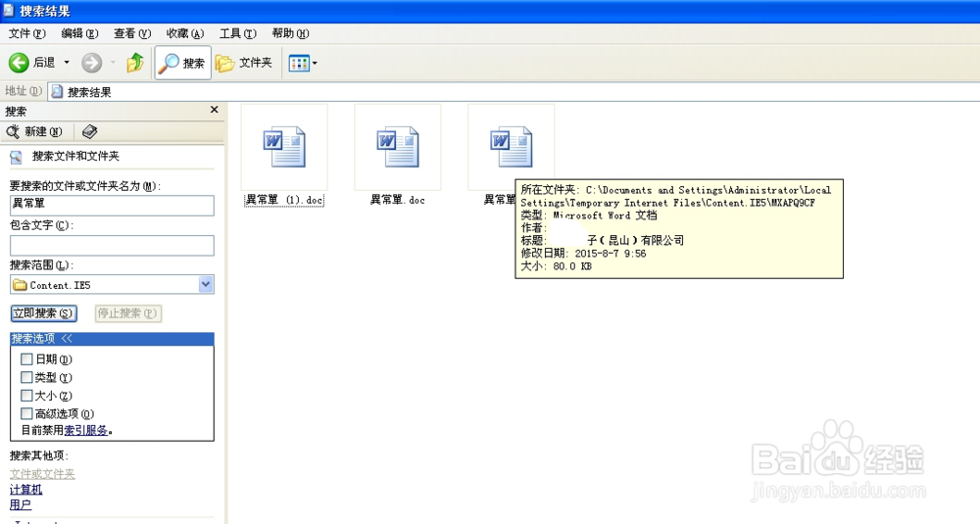Collapse the 搜索选项 << header
This screenshot has height=524, width=980.
coord(112,339)
